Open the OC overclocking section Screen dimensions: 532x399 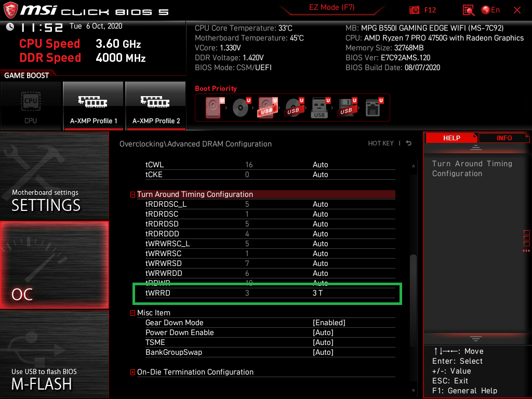(54, 265)
